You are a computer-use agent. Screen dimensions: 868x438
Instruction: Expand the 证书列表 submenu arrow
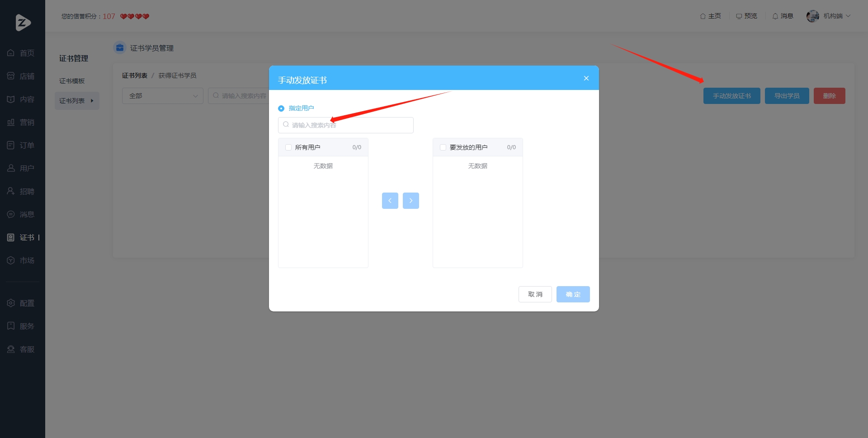pyautogui.click(x=92, y=101)
